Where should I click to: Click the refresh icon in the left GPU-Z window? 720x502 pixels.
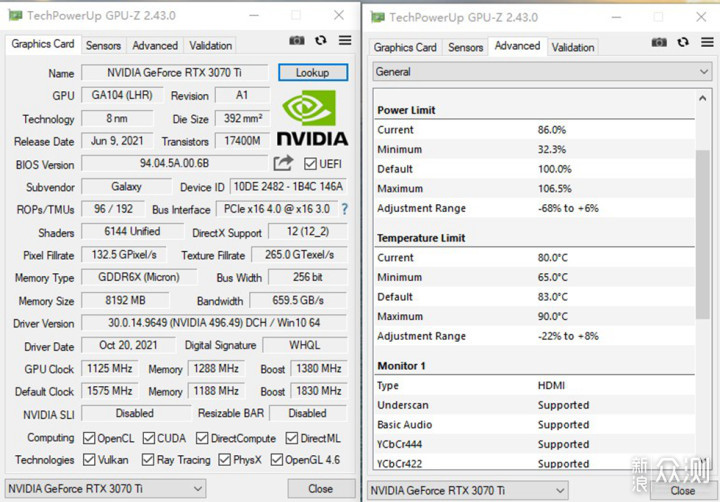click(x=321, y=40)
